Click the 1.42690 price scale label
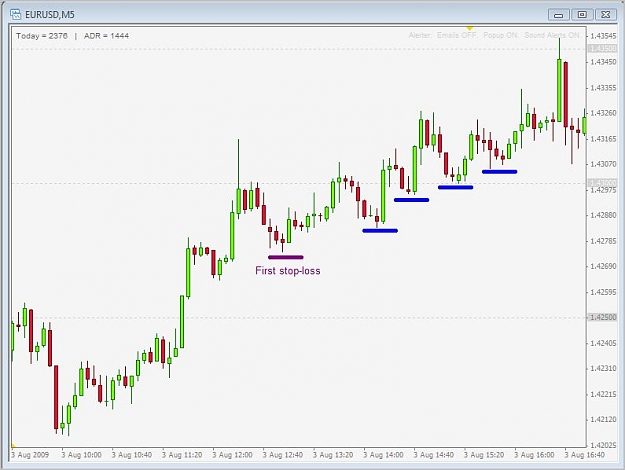Image resolution: width=625 pixels, height=470 pixels. pos(603,266)
